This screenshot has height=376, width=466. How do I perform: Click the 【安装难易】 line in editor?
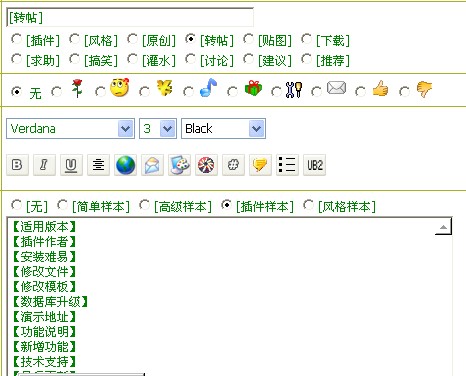pyautogui.click(x=44, y=257)
